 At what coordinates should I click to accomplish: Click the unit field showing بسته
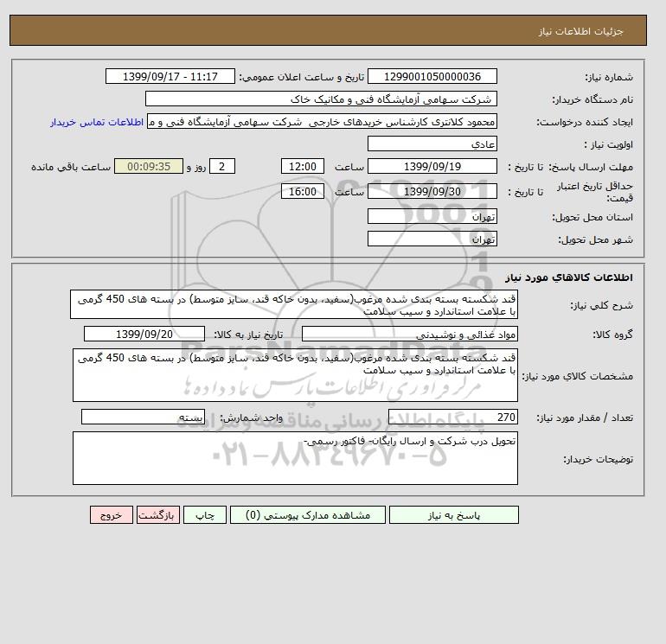coord(143,417)
